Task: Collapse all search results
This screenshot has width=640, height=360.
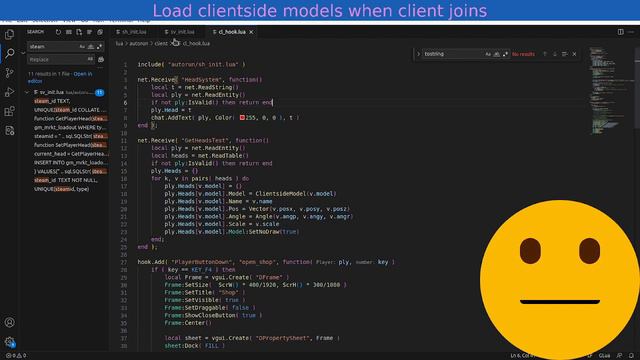Action: (x=100, y=32)
